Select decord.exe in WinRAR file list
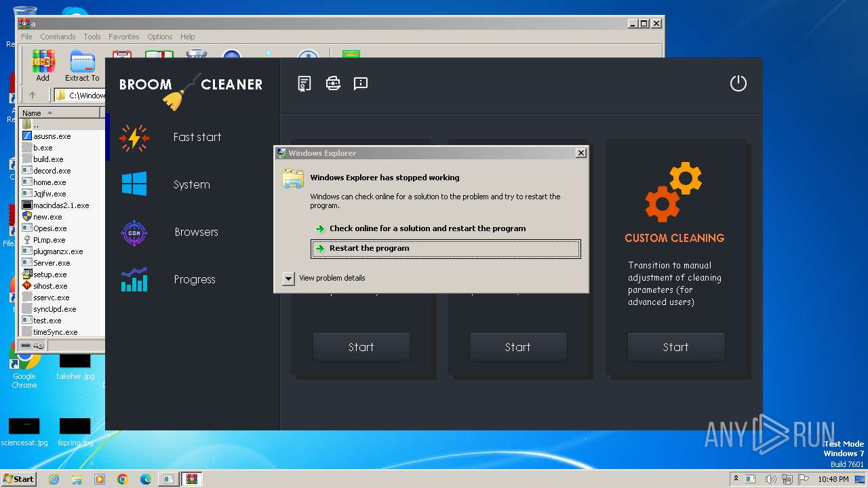Screen dimensions: 868x488 (x=52, y=171)
